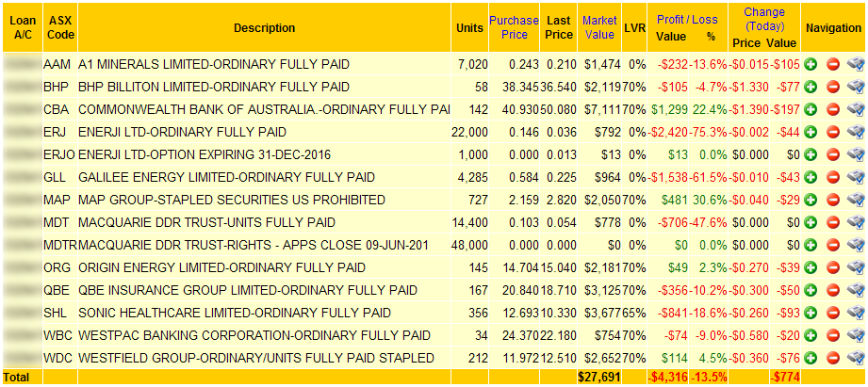Open the document-checkmark icon in the WDC row
The height and width of the screenshot is (387, 868).
pyautogui.click(x=856, y=358)
